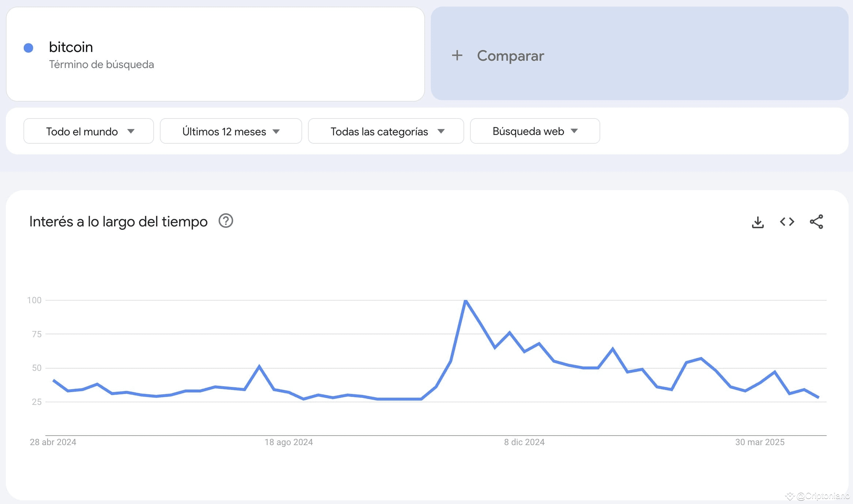Click the 28 abr 2024 axis label

53,442
